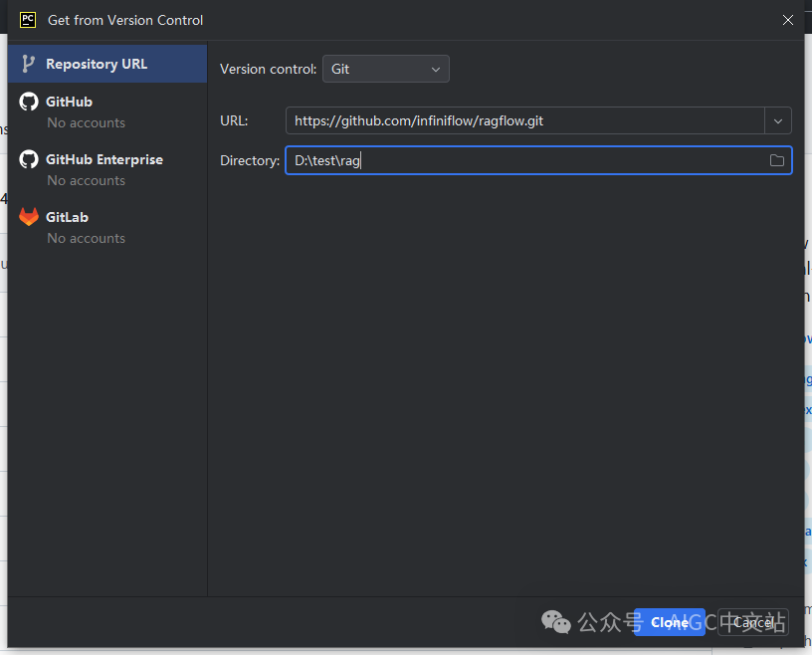The image size is (812, 655).
Task: Click the 'Version control:' label
Action: point(269,69)
